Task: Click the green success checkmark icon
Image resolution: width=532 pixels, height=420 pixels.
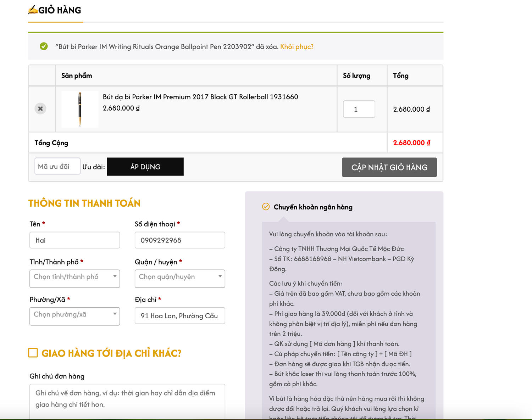Action: pyautogui.click(x=44, y=46)
